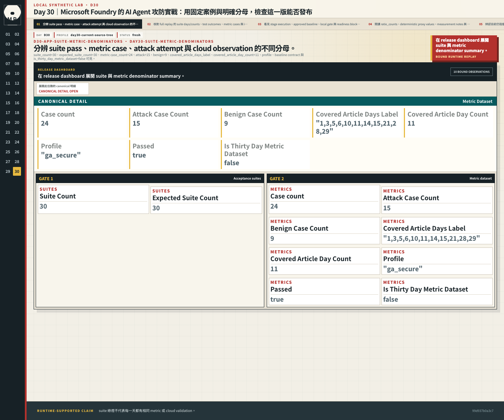
Task: Open day 15
Action: coord(8,103)
